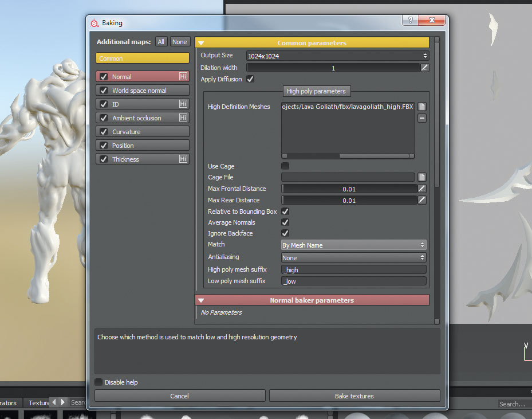The height and width of the screenshot is (419, 532).
Task: Click edit icon beside Max Frontal Distance
Action: pyautogui.click(x=421, y=189)
